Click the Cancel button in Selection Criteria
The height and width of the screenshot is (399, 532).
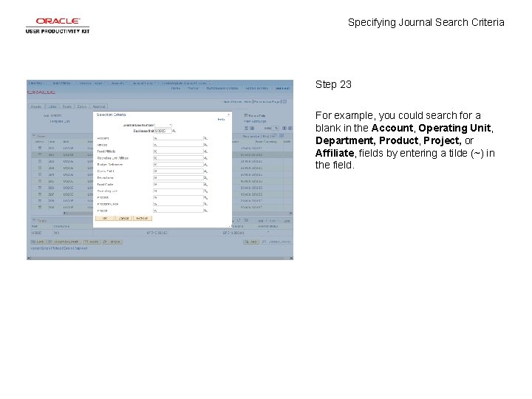(x=124, y=218)
